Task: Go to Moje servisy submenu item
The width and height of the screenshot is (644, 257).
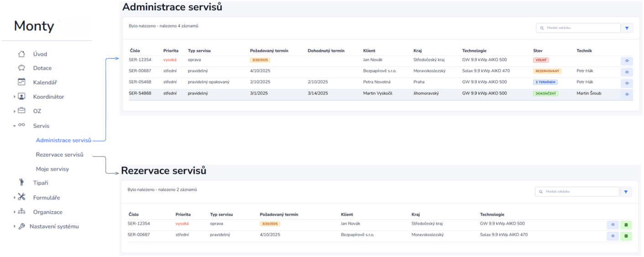Action: [x=52, y=169]
